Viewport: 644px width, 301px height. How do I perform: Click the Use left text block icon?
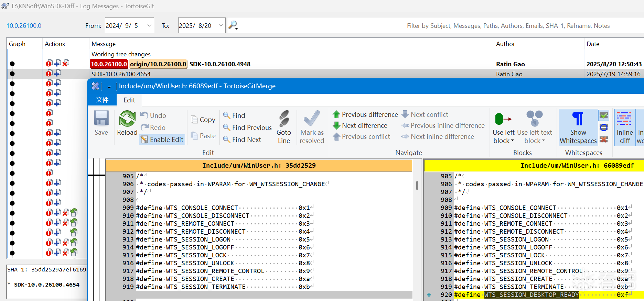click(x=534, y=119)
